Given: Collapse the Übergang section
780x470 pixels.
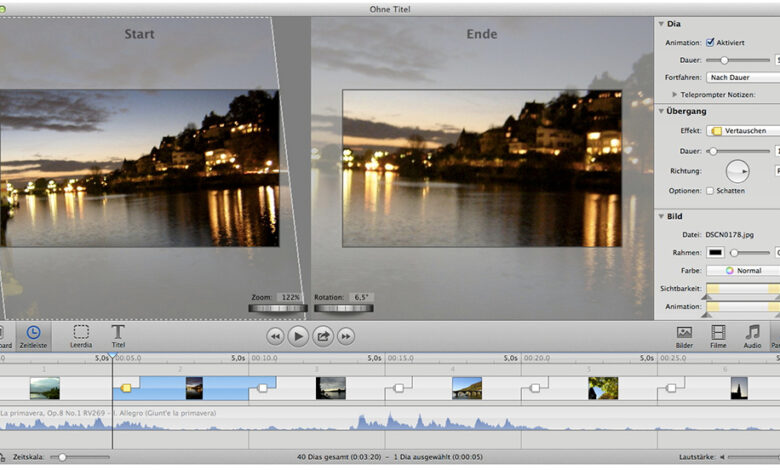Looking at the screenshot, I should pos(660,111).
